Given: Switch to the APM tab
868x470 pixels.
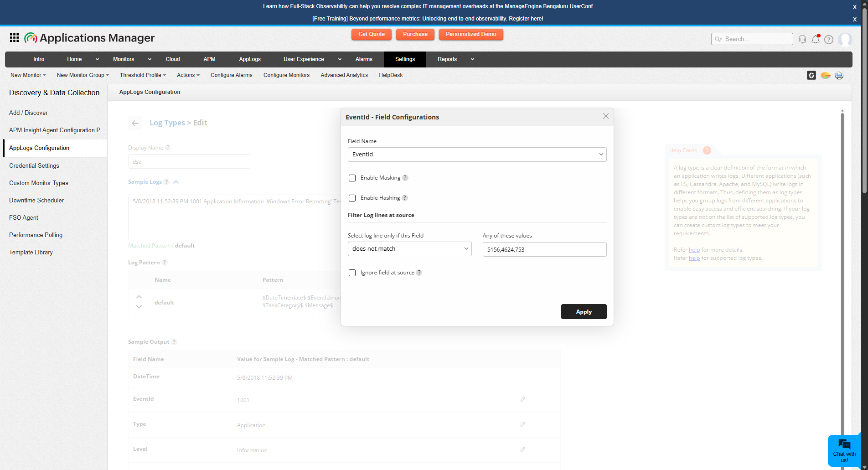Looking at the screenshot, I should [209, 59].
